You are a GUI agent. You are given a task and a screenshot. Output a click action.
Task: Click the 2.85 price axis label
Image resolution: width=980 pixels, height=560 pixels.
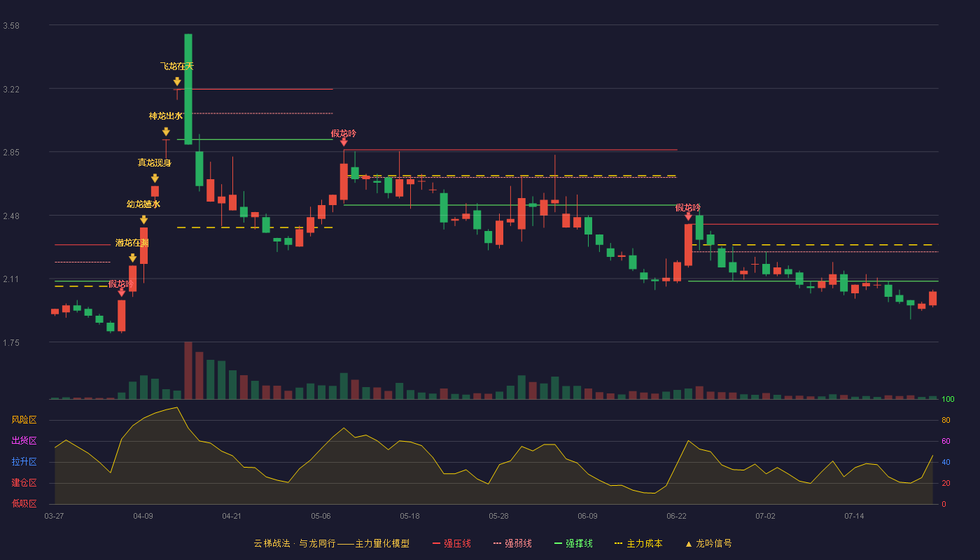(x=11, y=153)
